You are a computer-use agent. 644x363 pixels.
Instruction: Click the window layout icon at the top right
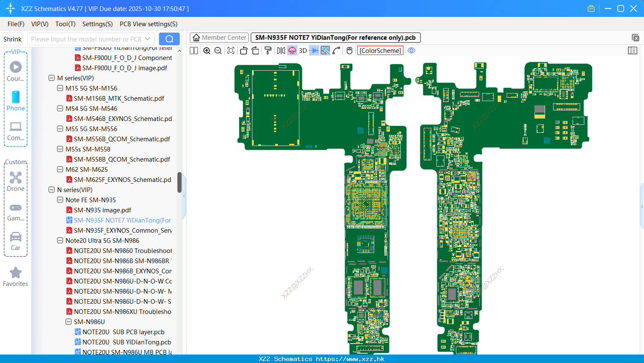(635, 38)
